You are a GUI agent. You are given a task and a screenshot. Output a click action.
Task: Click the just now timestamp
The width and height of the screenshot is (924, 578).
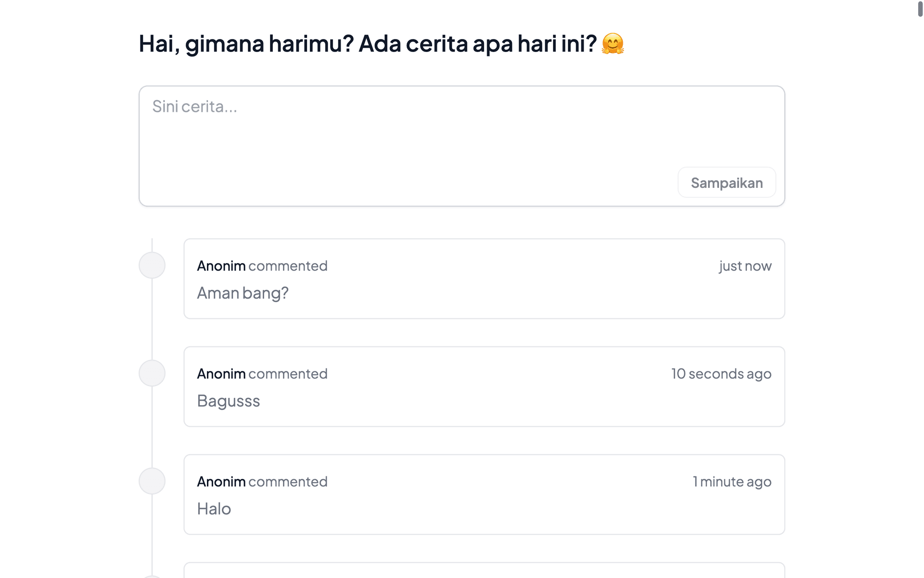(x=745, y=265)
